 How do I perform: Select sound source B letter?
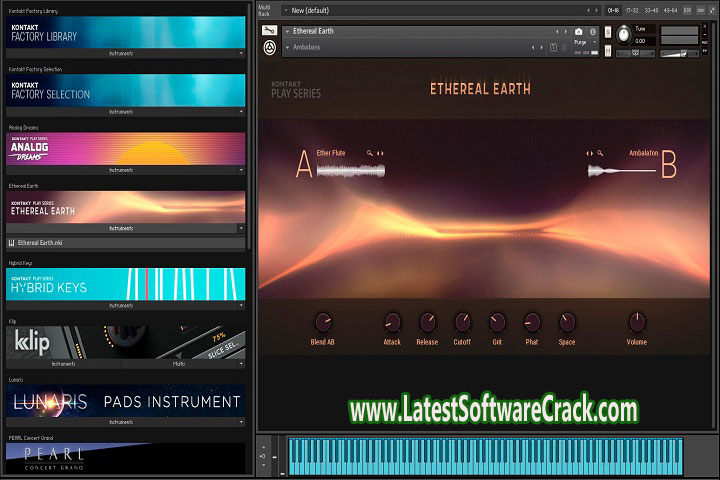[669, 166]
